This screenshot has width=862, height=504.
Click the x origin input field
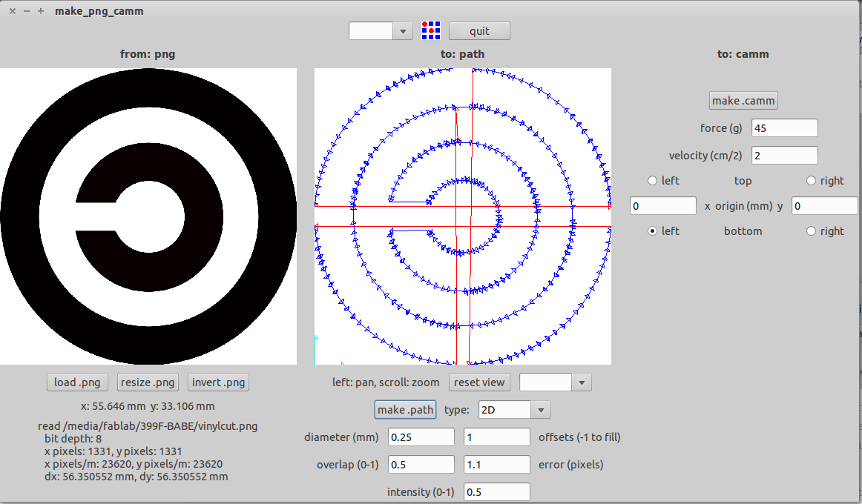click(x=663, y=206)
